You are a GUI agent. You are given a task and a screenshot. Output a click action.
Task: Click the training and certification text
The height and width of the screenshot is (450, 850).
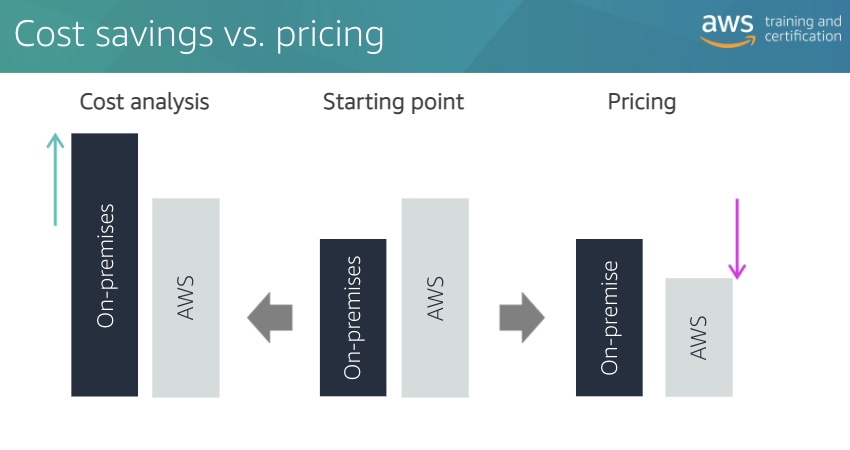(x=803, y=29)
